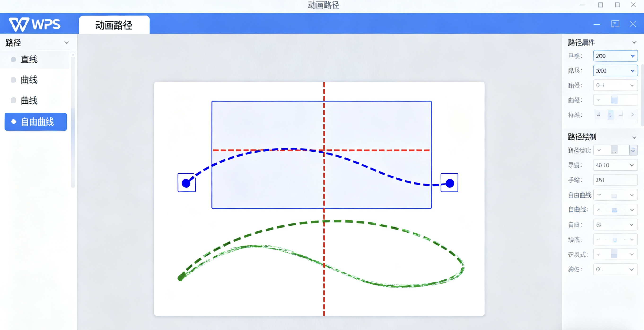Viewport: 644px width, 330px height.
Task: Collapse the 路径绘制 section header
Action: [x=634, y=137]
